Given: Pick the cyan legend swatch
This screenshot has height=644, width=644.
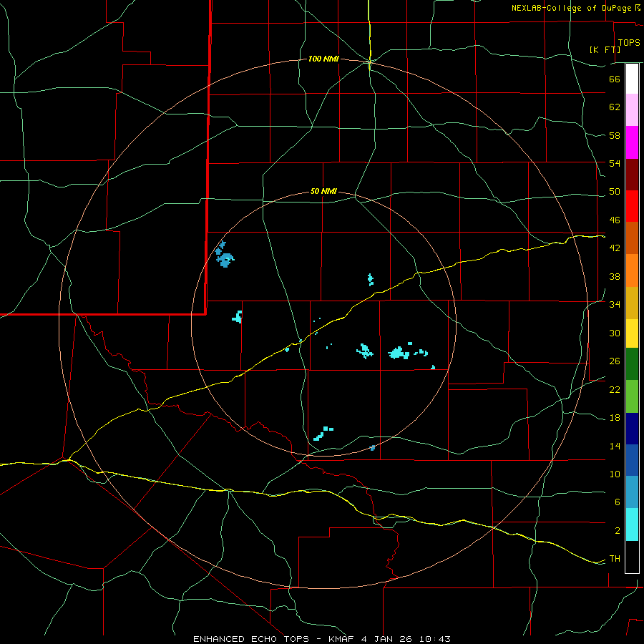Looking at the screenshot, I should pyautogui.click(x=632, y=525).
